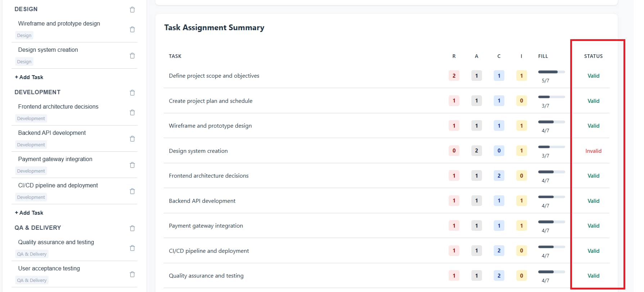
Task: Delete the "Wireframe and prototype design" task
Action: pyautogui.click(x=132, y=29)
